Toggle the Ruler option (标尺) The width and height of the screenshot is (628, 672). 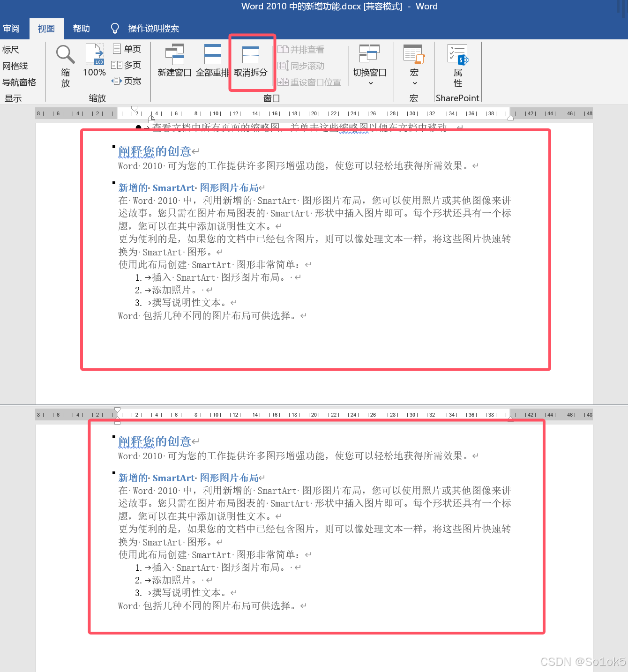click(x=11, y=50)
